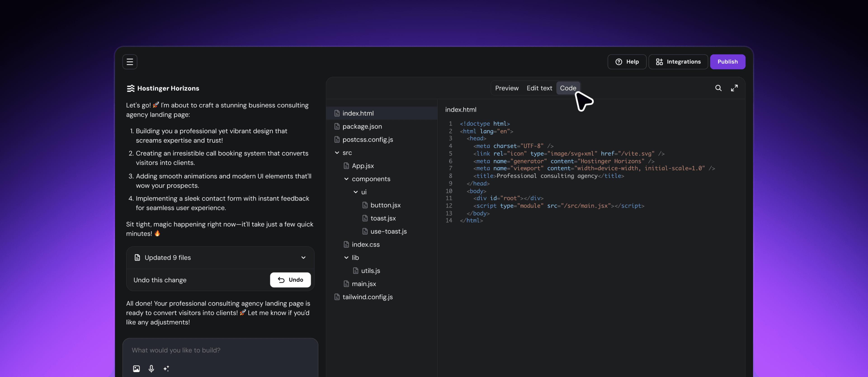Click the AI sparkles icon in chat input
The image size is (868, 377).
pos(166,369)
